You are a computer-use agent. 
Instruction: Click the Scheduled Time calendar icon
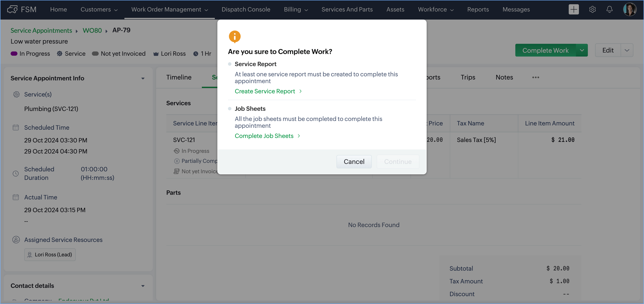click(x=16, y=127)
